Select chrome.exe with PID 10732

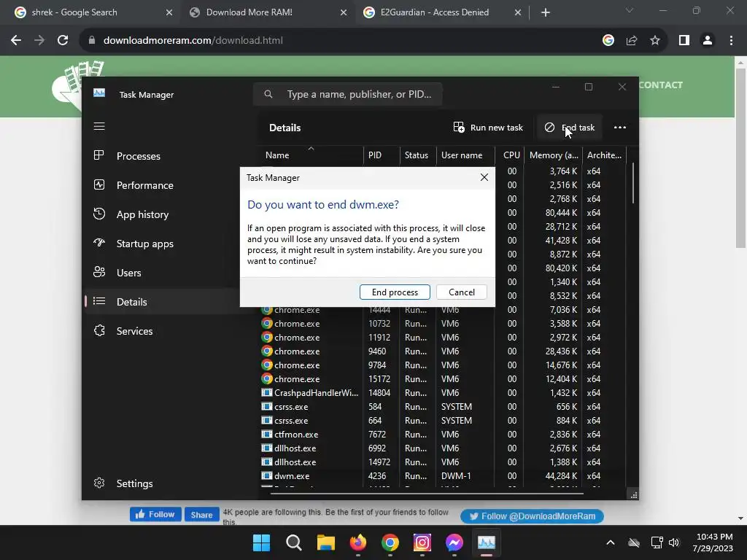coord(443,323)
